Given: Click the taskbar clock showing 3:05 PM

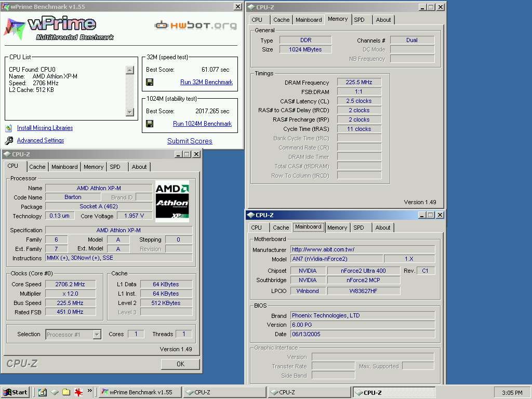Looking at the screenshot, I should [512, 393].
